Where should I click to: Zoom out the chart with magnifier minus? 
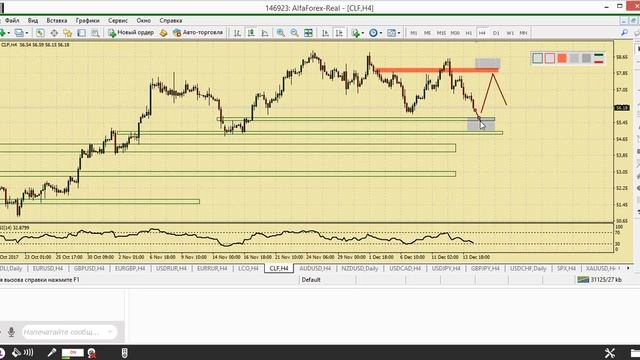tap(294, 33)
